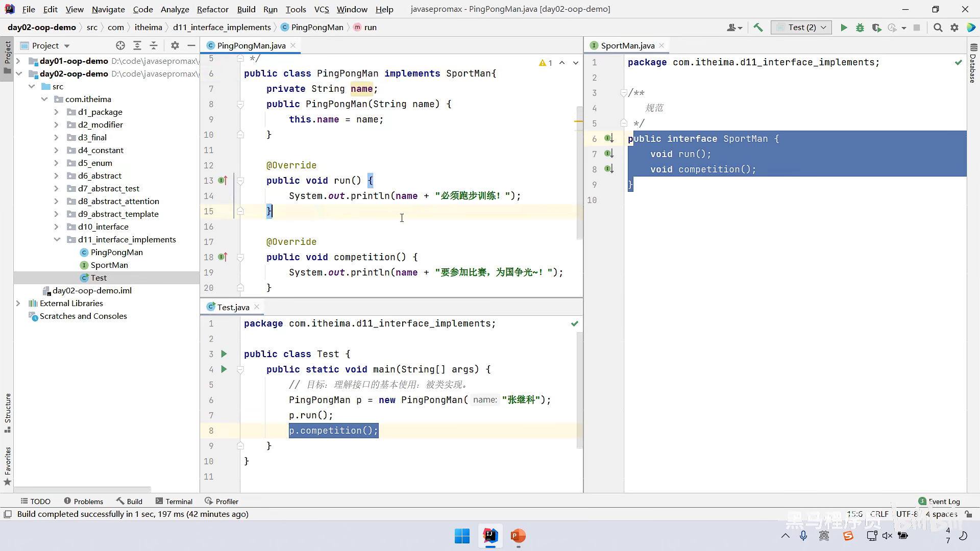Click the green Run button in toolbar
Image resolution: width=980 pixels, height=551 pixels.
[844, 28]
